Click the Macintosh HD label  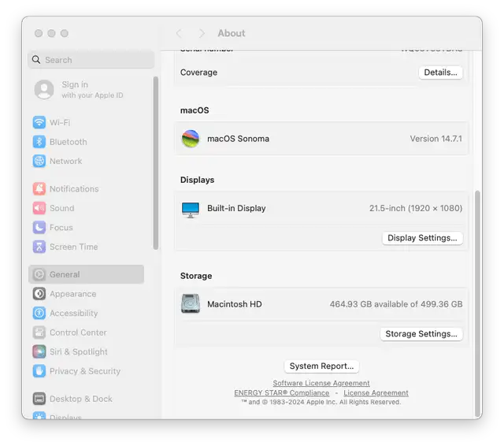[235, 304]
